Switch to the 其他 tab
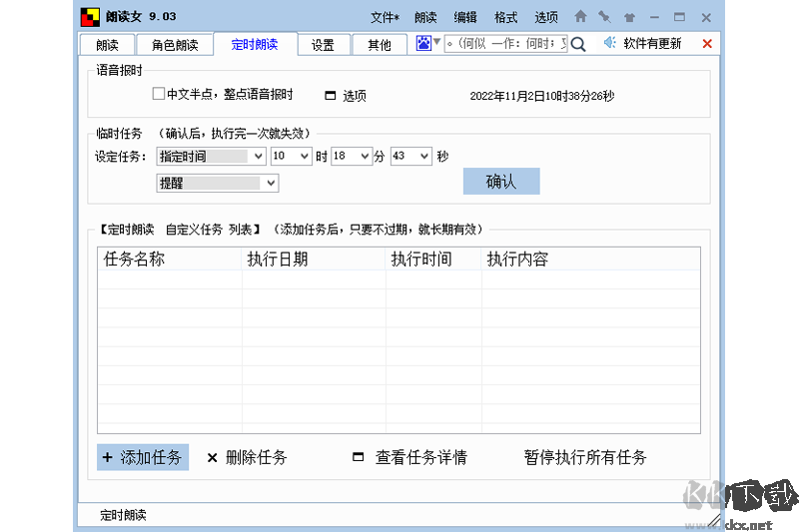Screen dimensions: 799x532 tap(380, 45)
